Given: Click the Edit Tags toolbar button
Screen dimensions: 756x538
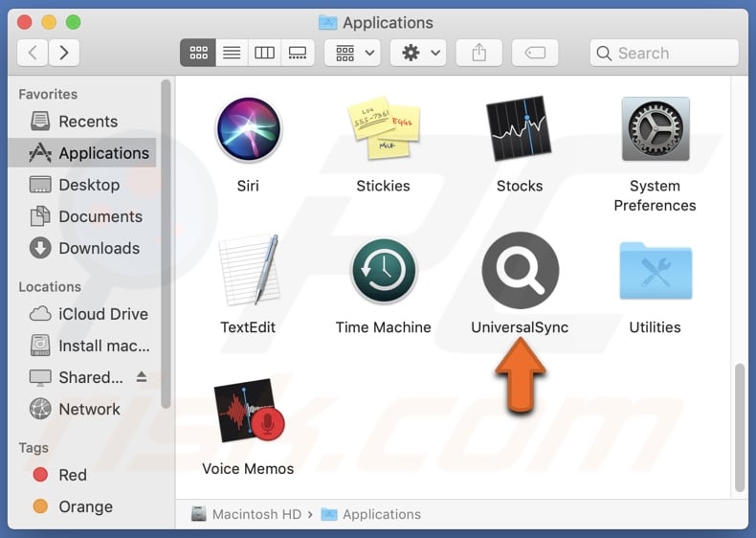Looking at the screenshot, I should 535,53.
